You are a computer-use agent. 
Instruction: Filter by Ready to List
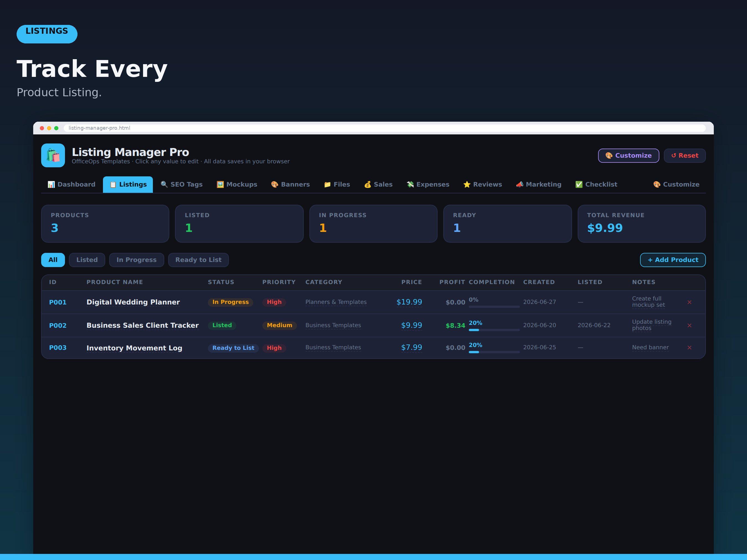tap(199, 260)
